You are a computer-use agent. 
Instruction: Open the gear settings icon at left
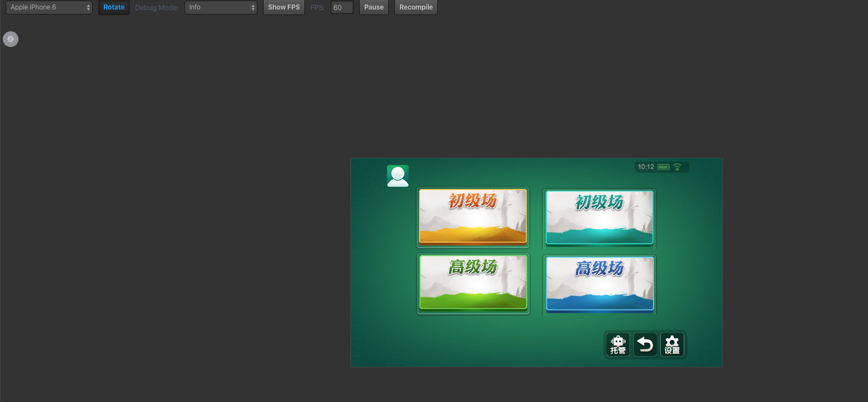click(x=11, y=39)
